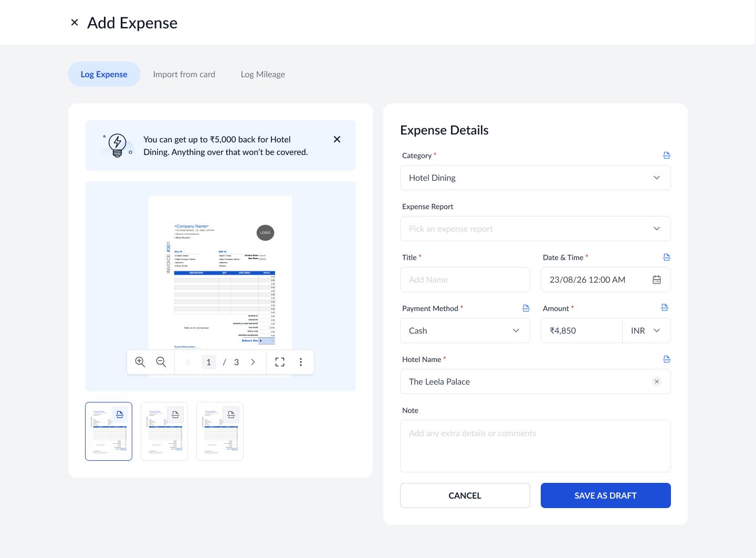The image size is (756, 558).
Task: Click the scan icon beside Date & Time
Action: pyautogui.click(x=667, y=257)
